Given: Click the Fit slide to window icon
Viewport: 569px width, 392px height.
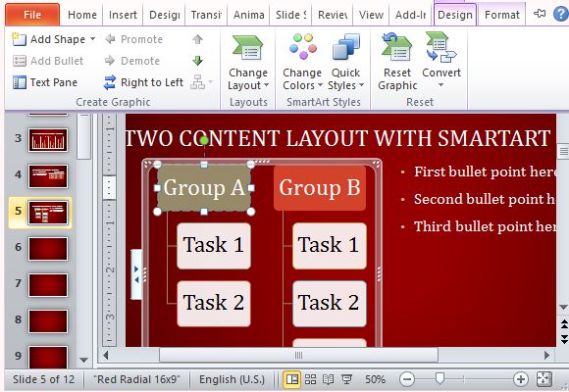Looking at the screenshot, I should tap(543, 379).
